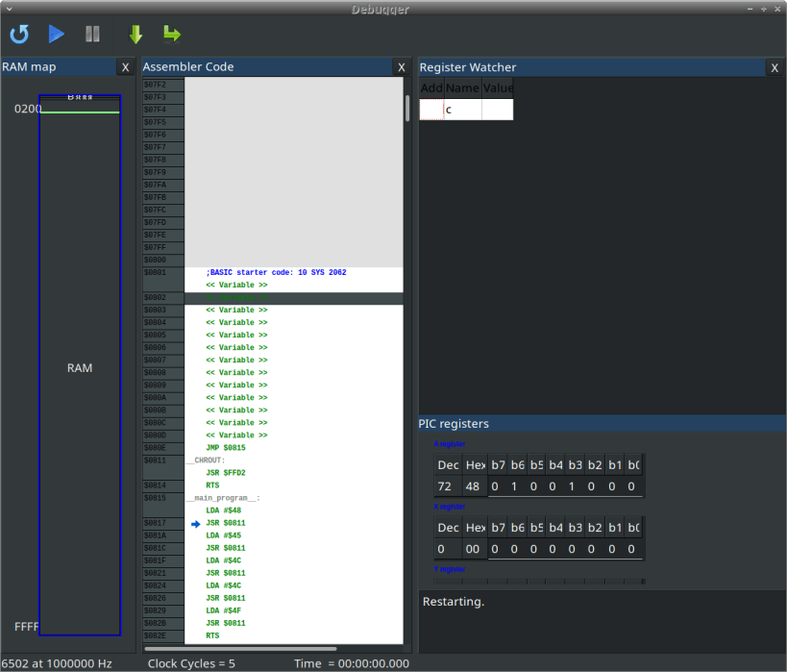Image resolution: width=787 pixels, height=672 pixels.
Task: Click the green Step Into arrow
Action: tap(135, 35)
